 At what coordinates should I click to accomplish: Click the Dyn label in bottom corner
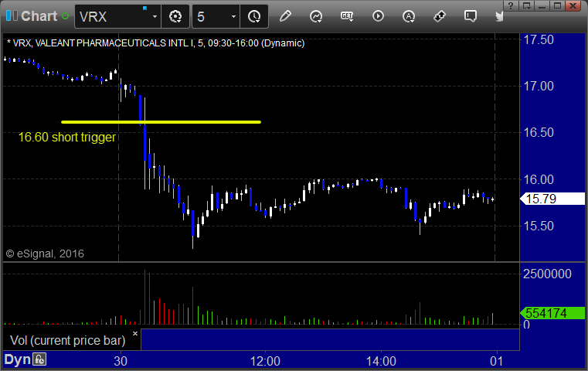[17, 359]
